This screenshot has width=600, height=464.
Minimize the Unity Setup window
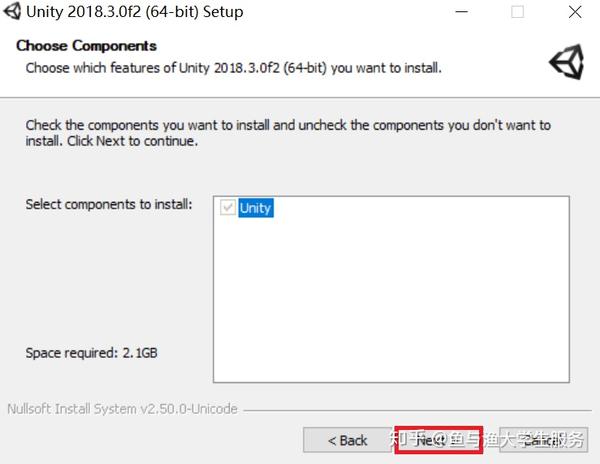point(462,12)
